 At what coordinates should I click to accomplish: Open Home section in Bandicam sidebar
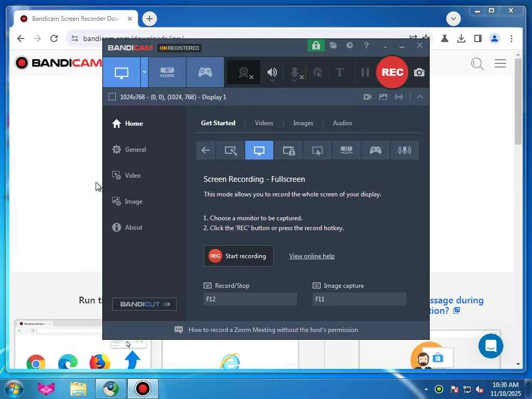128,124
